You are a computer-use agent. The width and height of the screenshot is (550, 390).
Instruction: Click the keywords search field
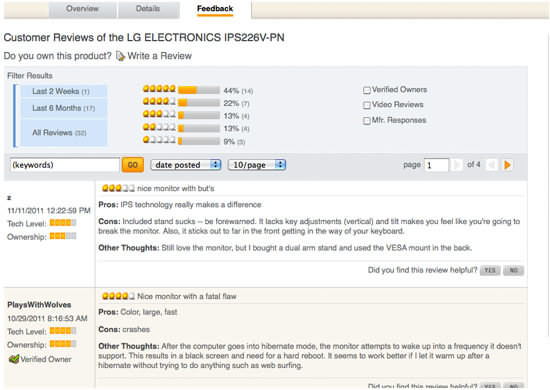(65, 165)
